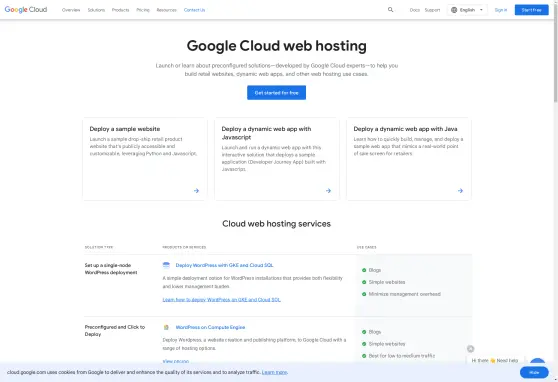Open arrow on dynamic web app with Java card
This screenshot has height=382, width=558.
point(460,191)
